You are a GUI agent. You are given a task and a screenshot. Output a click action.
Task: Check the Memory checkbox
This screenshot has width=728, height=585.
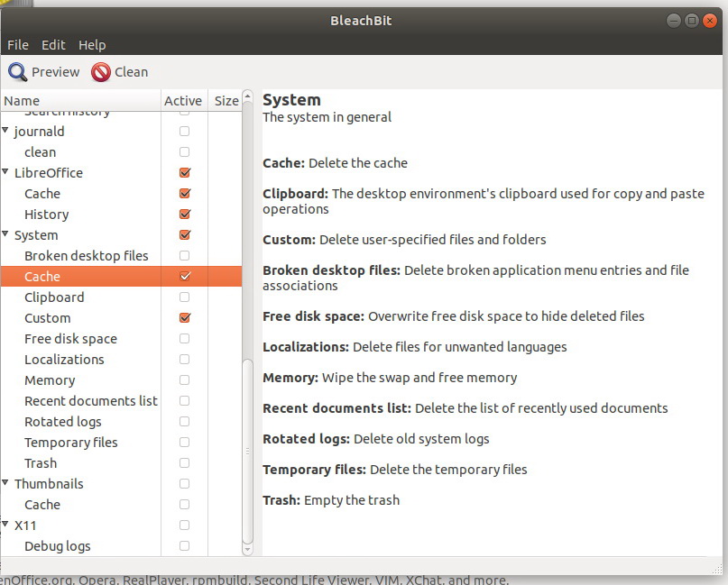coord(184,380)
